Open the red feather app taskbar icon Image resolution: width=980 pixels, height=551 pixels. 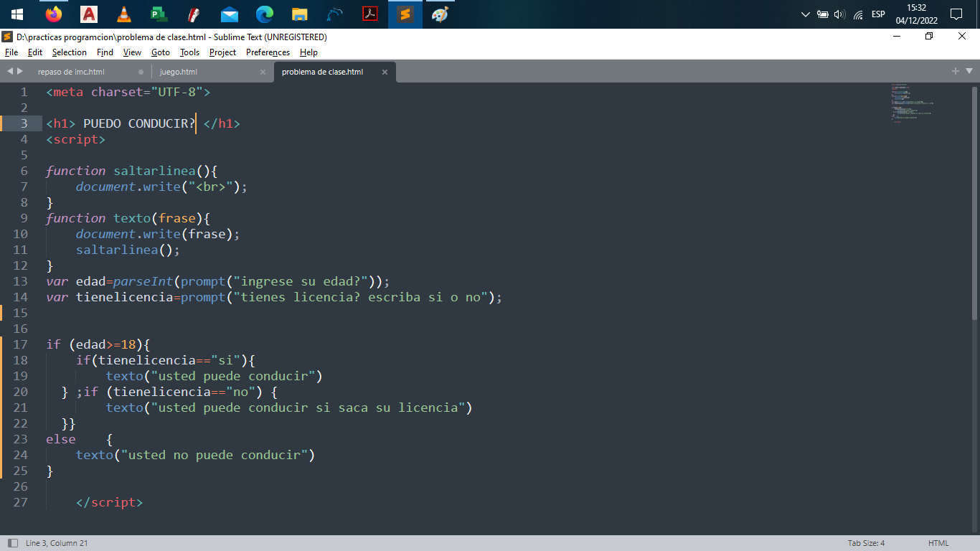194,14
